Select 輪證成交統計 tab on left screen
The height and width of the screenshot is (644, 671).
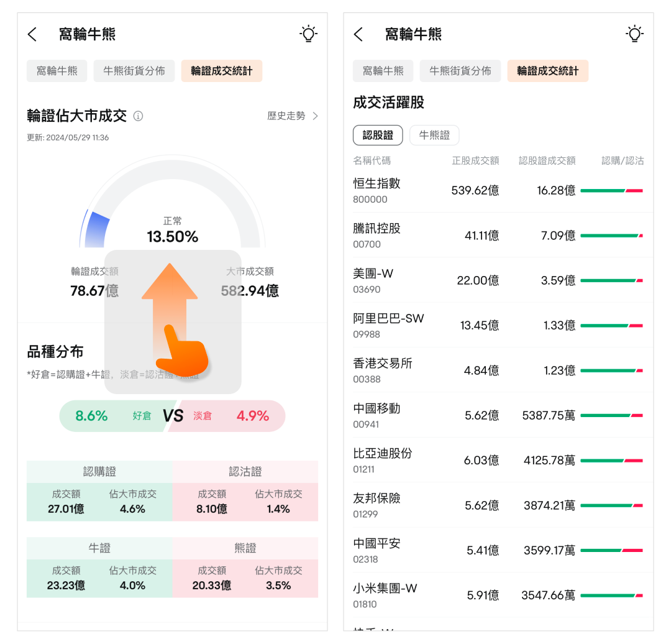(222, 71)
